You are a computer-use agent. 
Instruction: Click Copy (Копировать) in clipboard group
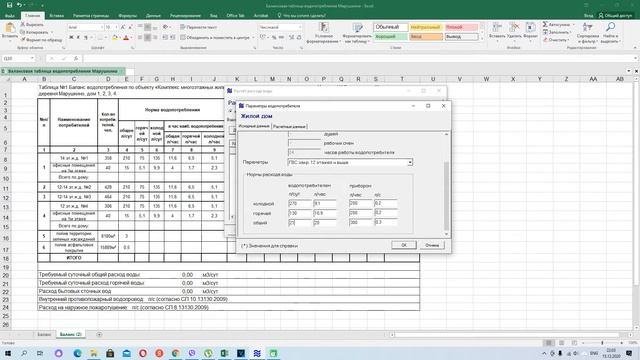point(35,32)
